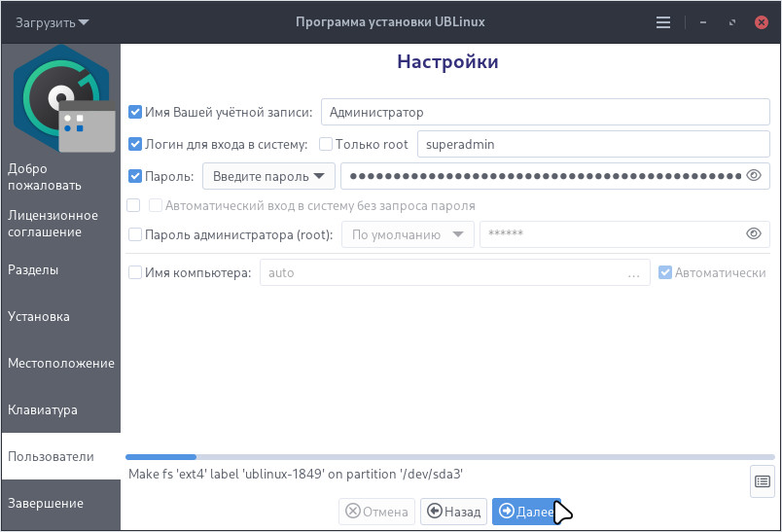
Task: Enable Только root checkbox
Action: 326,144
